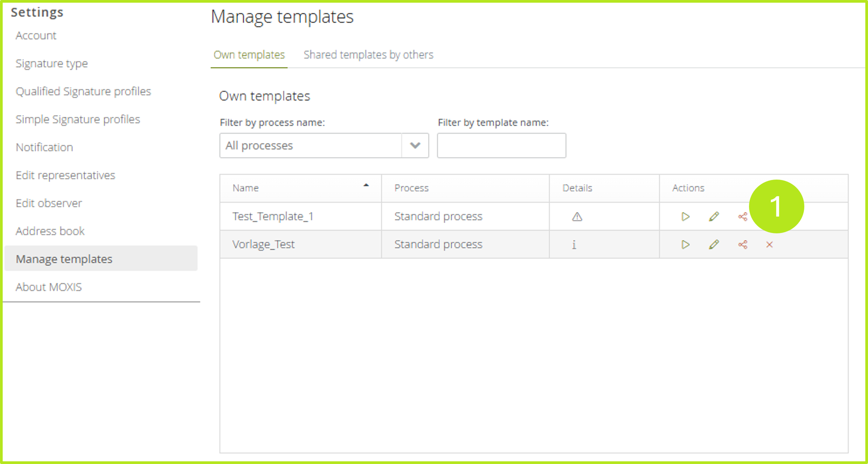Show Vorlage_Test info details icon
Image resolution: width=868 pixels, height=464 pixels.
click(x=574, y=244)
